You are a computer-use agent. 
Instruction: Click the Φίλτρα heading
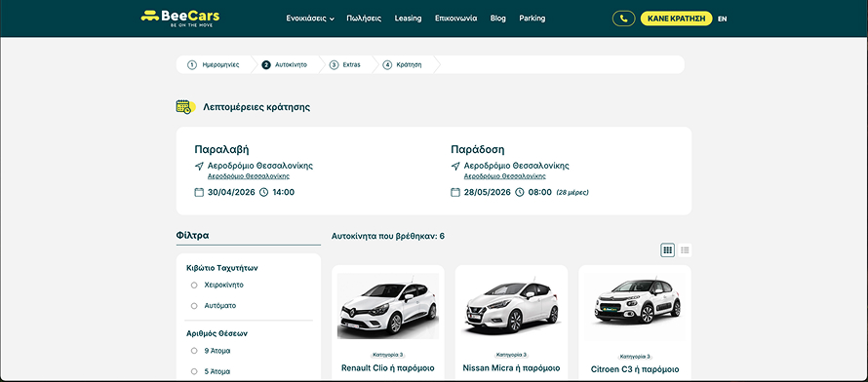point(193,235)
